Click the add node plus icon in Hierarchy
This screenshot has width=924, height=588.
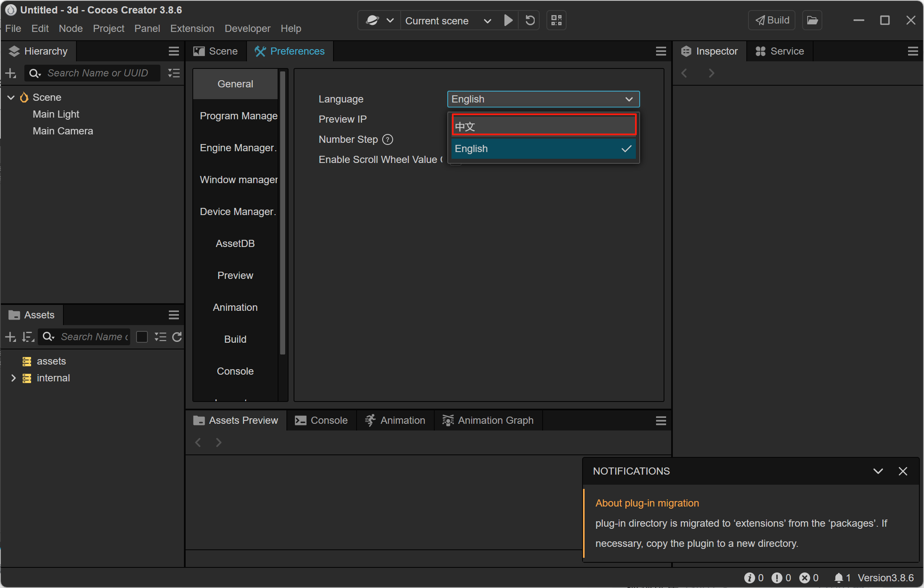tap(10, 73)
